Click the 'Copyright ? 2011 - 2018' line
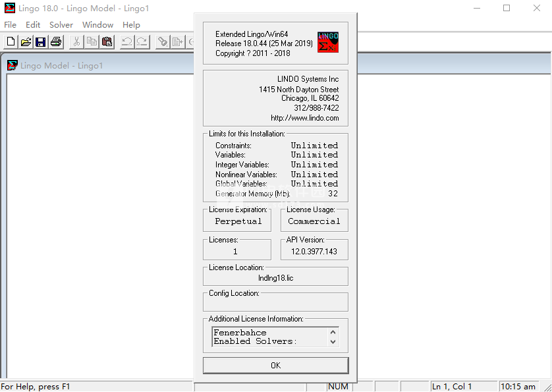 tap(253, 53)
